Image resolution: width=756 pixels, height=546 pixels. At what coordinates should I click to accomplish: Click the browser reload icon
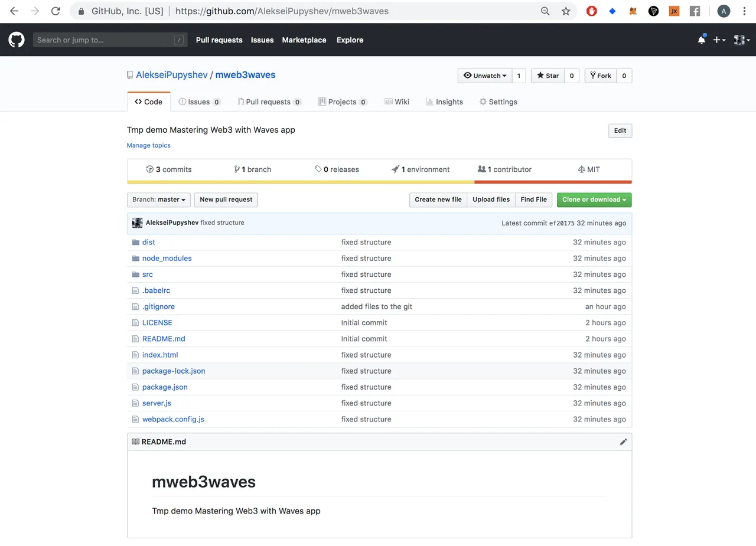[x=56, y=11]
